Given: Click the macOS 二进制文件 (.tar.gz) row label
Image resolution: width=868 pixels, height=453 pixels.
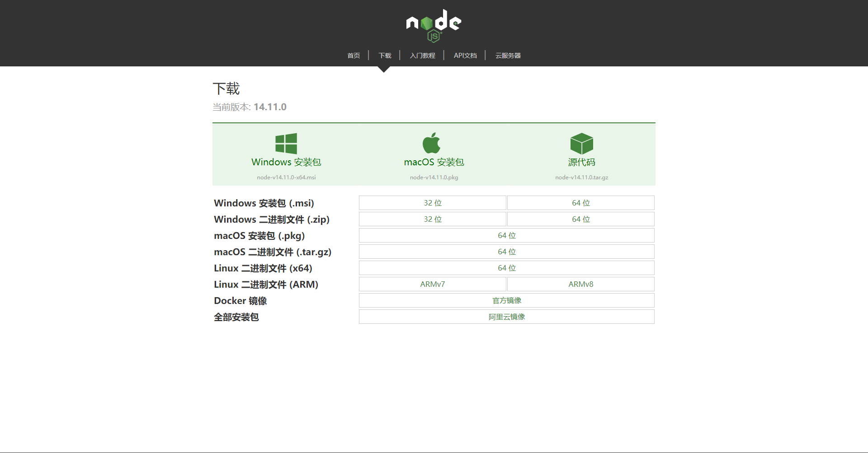Looking at the screenshot, I should coord(273,252).
